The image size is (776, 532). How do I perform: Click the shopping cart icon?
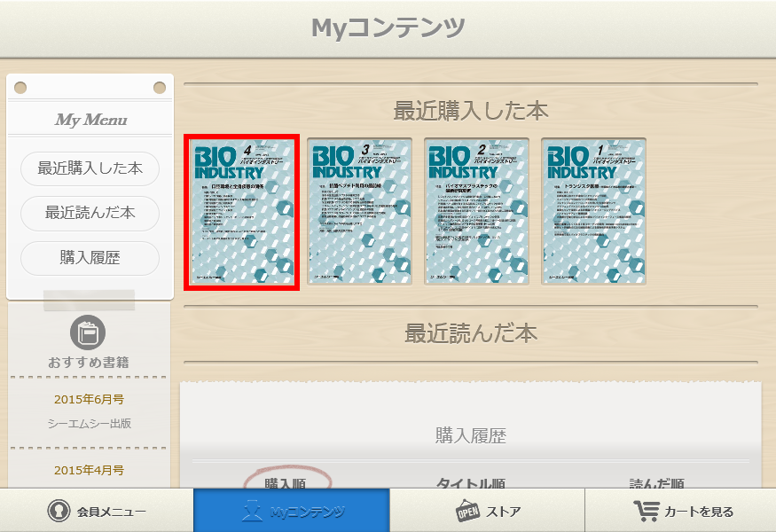pyautogui.click(x=646, y=511)
